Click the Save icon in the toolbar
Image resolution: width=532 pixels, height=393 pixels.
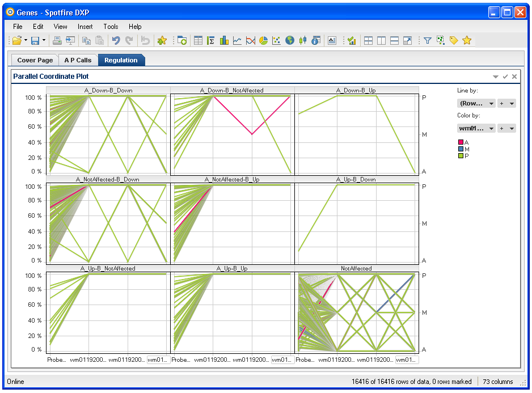click(x=35, y=40)
